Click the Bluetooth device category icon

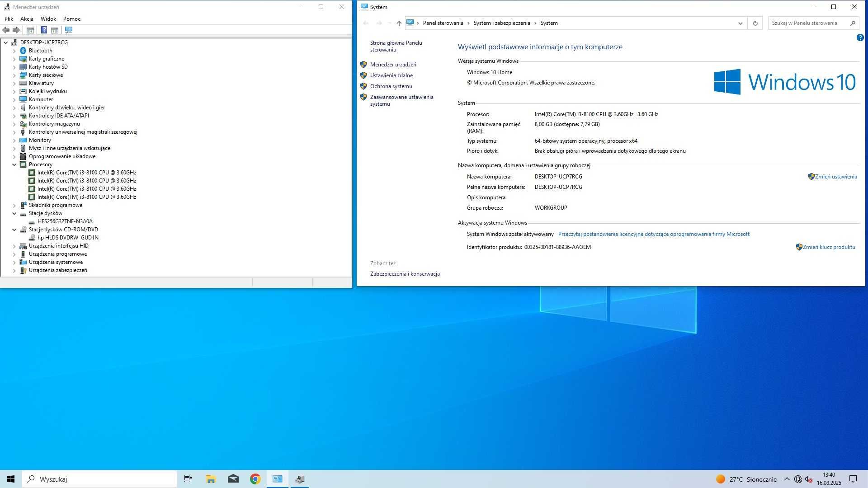23,51
